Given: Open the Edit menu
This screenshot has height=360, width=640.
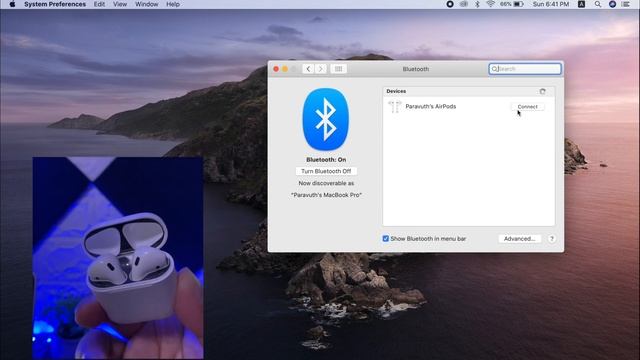Looking at the screenshot, I should [x=99, y=4].
